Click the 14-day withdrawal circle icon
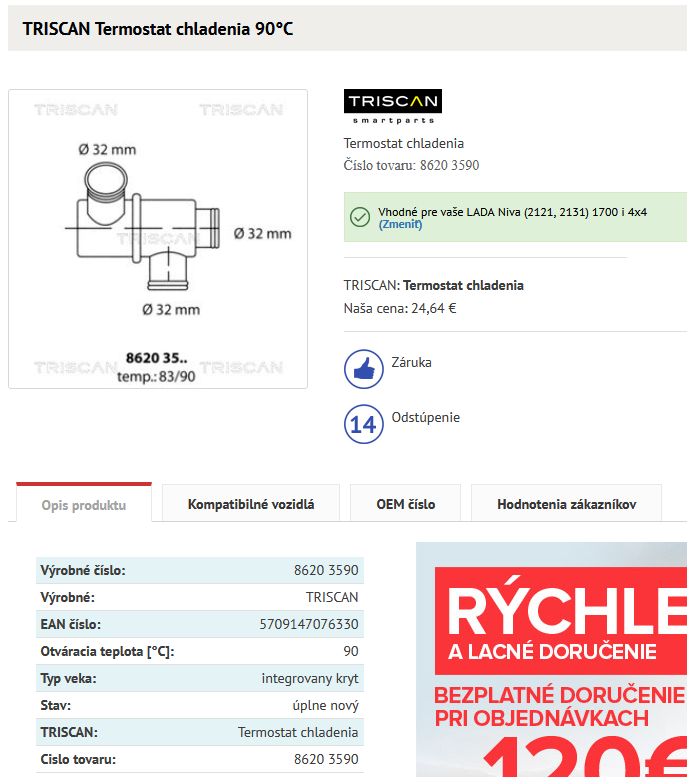 point(364,424)
